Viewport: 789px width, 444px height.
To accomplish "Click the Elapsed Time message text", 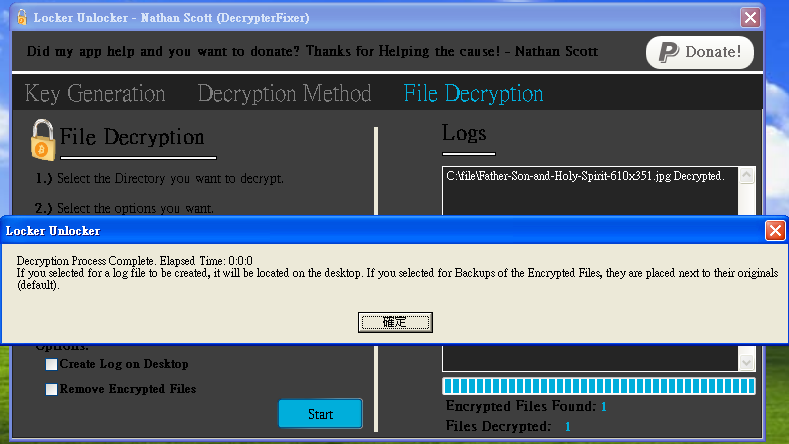I will 134,261.
